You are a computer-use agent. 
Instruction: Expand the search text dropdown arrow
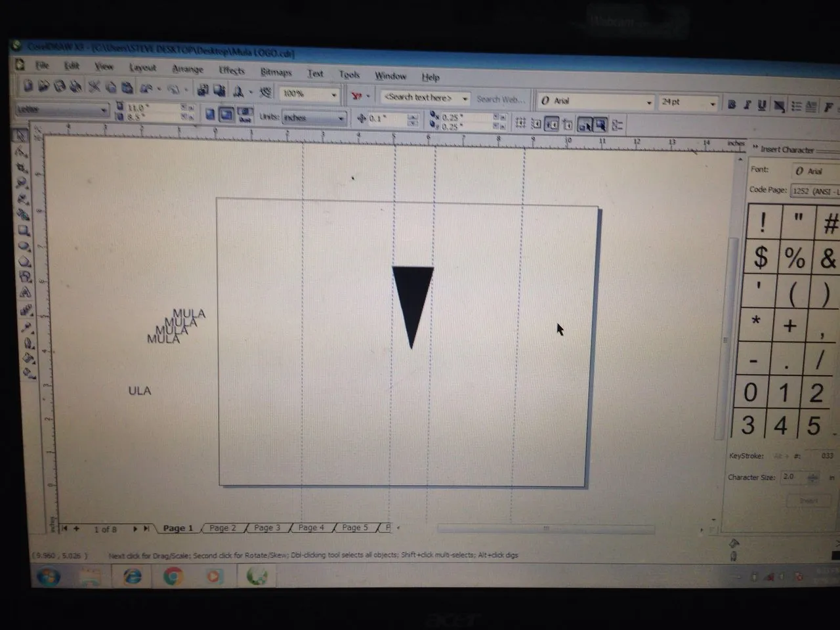pos(465,98)
